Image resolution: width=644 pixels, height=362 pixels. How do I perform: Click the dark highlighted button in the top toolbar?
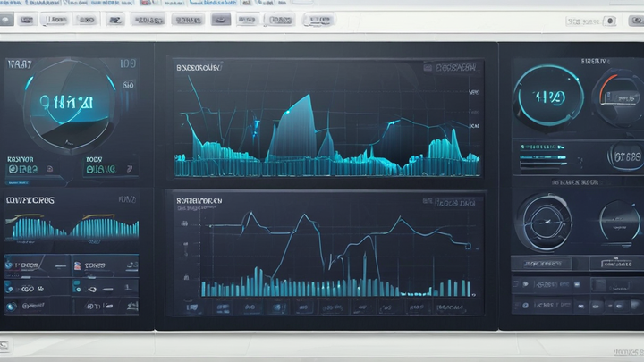pyautogui.click(x=221, y=19)
